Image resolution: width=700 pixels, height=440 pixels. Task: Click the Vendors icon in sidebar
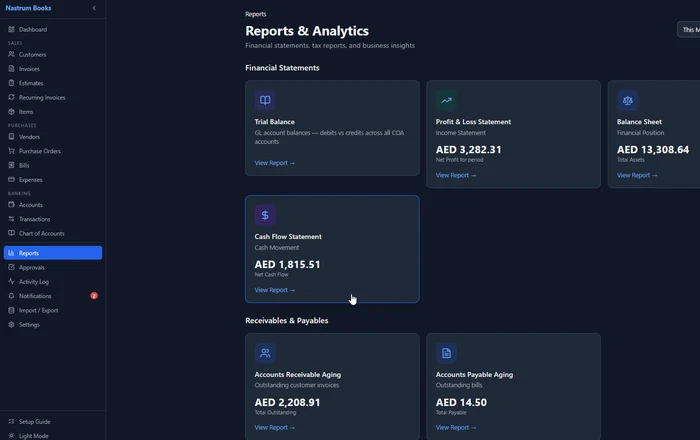click(11, 137)
